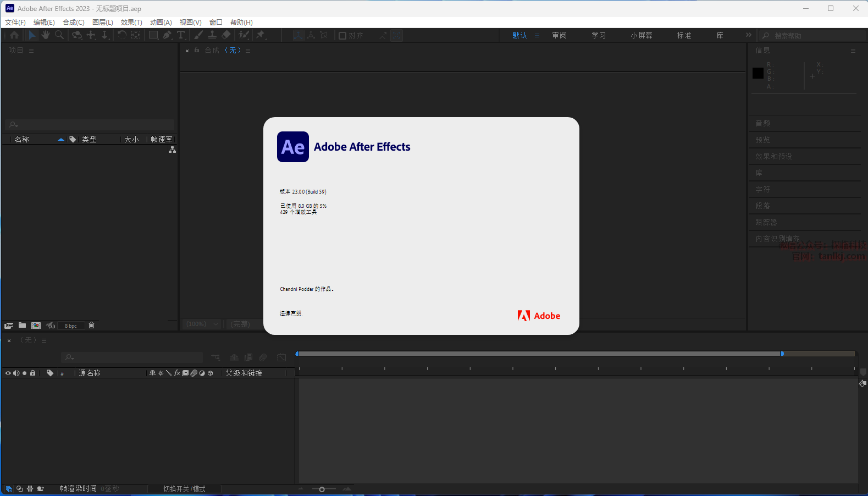This screenshot has width=868, height=496.
Task: Open the 信息 panel options menu
Action: [853, 51]
